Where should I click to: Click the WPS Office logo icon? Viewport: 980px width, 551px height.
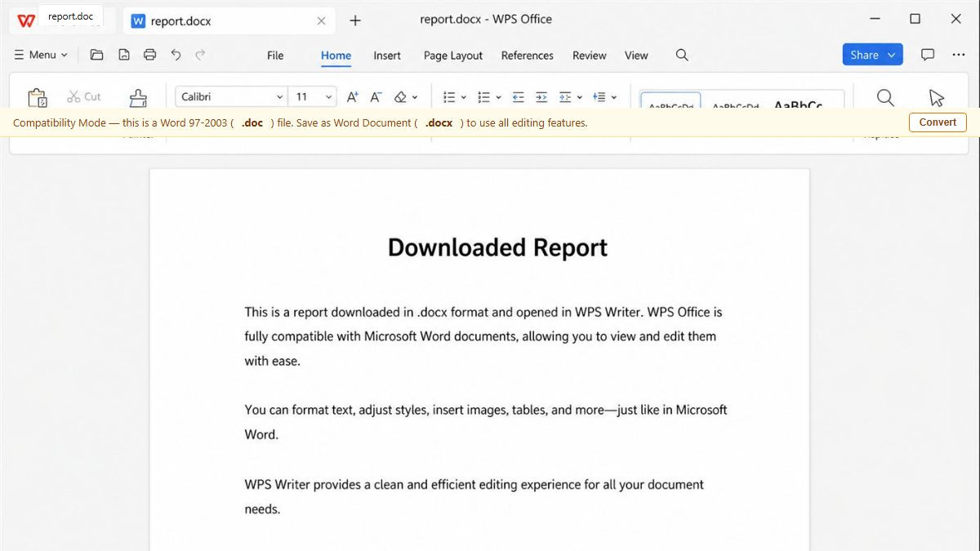point(26,20)
